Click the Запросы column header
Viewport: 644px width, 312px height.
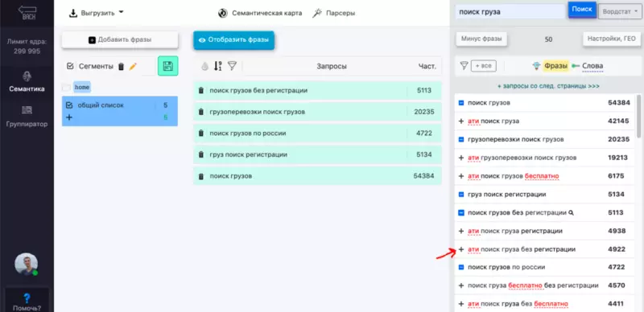[x=332, y=66]
